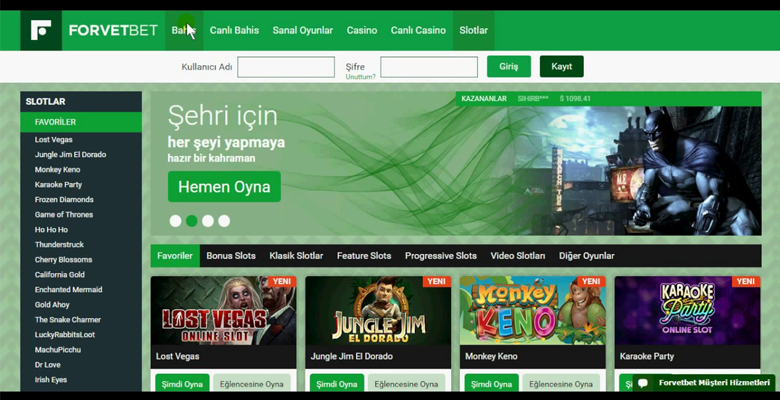Open the Feature Slots tab

point(364,256)
